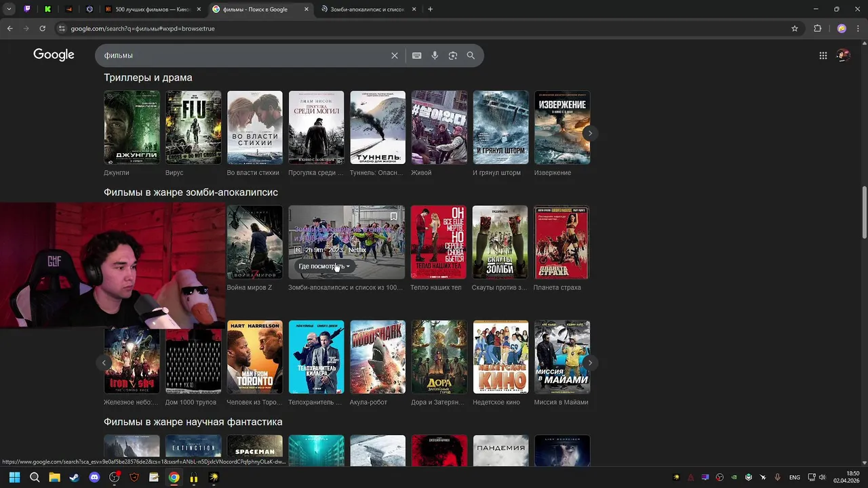
Task: Open File Explorer from the taskbar
Action: pyautogui.click(x=54, y=477)
